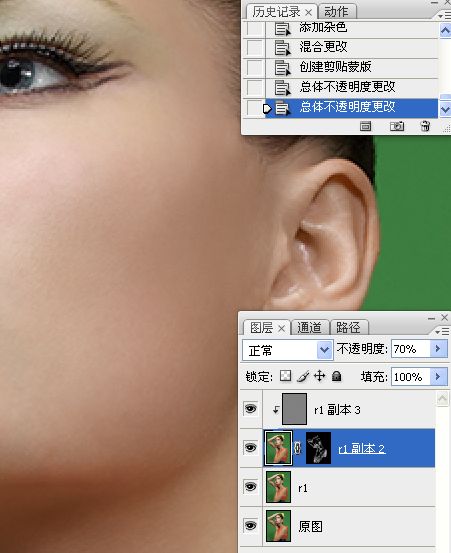Click the state icon beside 添加杂色
The width and height of the screenshot is (451, 553).
282,29
